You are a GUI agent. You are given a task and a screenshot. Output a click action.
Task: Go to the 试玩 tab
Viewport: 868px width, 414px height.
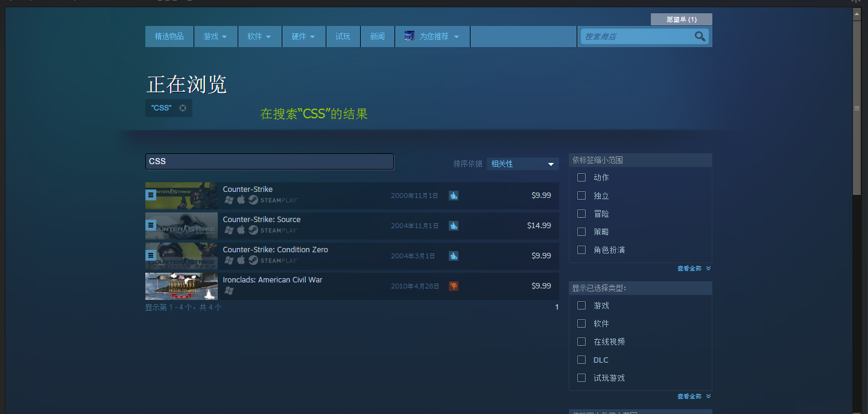[343, 36]
